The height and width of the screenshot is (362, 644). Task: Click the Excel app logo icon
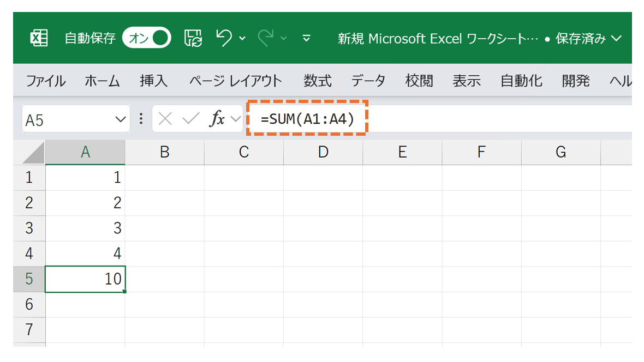[x=39, y=38]
